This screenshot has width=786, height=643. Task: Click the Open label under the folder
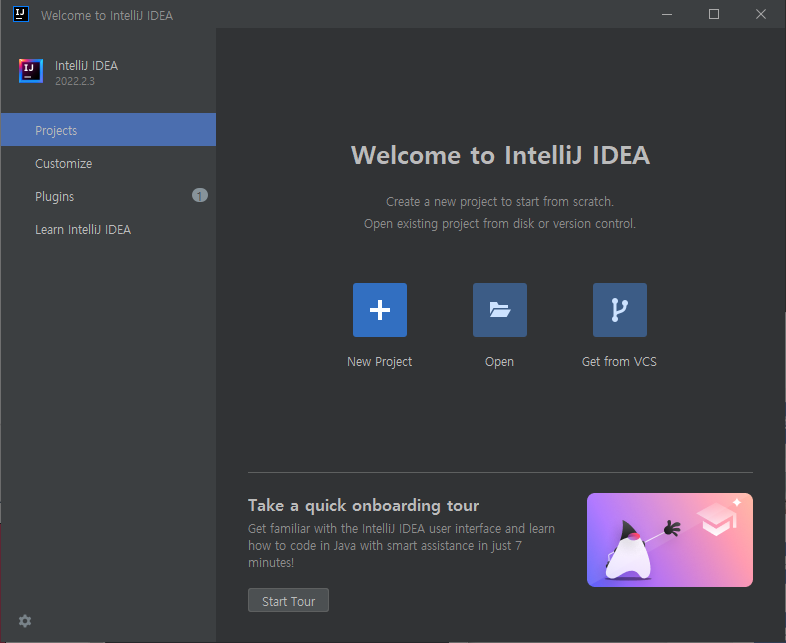tap(499, 361)
